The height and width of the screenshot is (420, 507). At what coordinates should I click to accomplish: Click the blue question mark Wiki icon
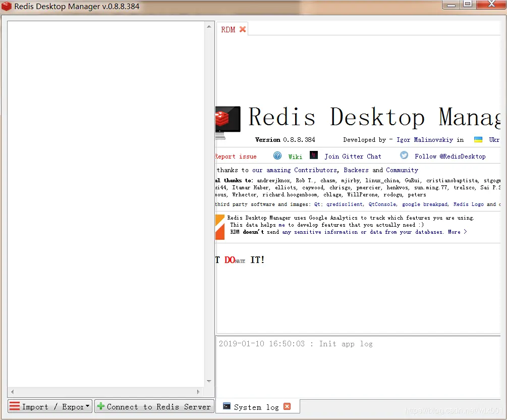tap(277, 155)
